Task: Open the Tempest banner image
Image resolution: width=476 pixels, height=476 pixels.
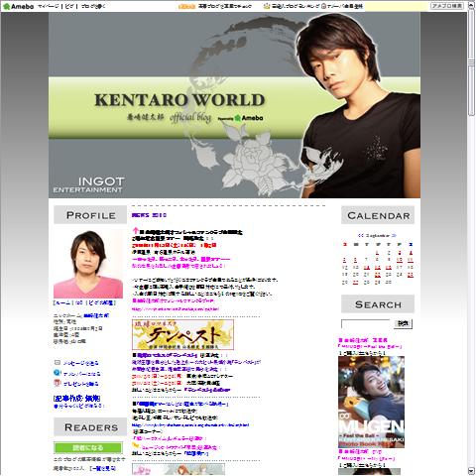Action: coord(182,334)
